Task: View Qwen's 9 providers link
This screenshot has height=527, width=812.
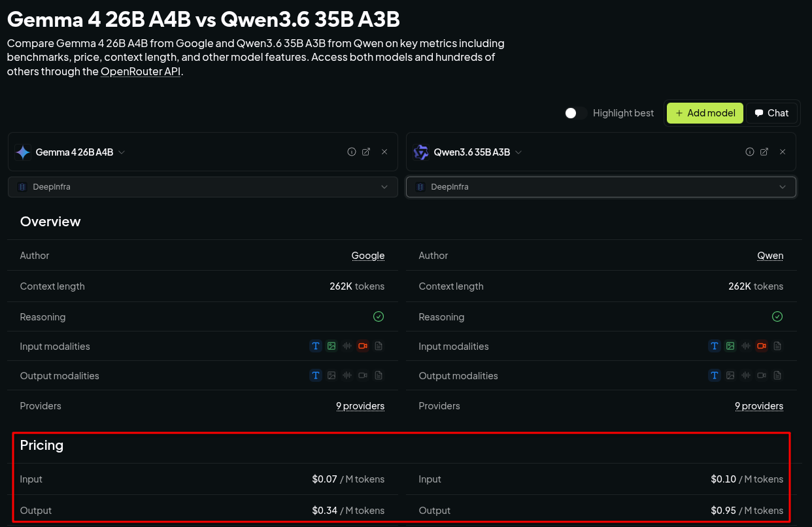Action: tap(759, 406)
